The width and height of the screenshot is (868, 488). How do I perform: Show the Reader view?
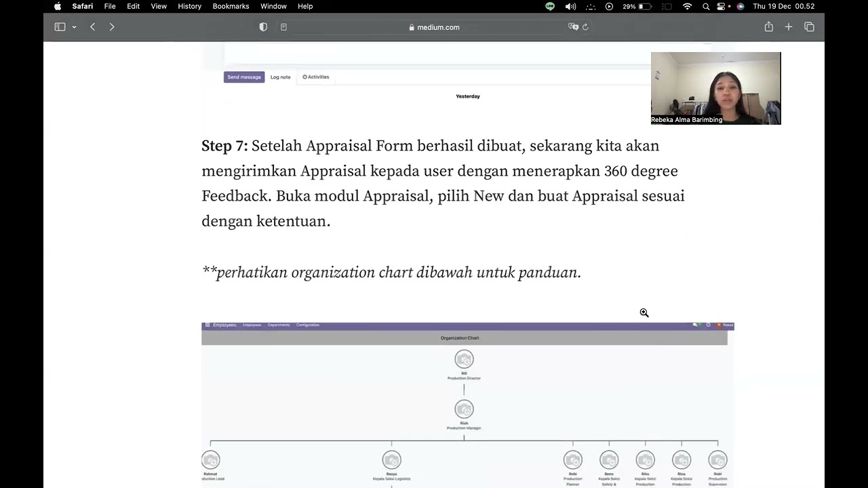[283, 27]
